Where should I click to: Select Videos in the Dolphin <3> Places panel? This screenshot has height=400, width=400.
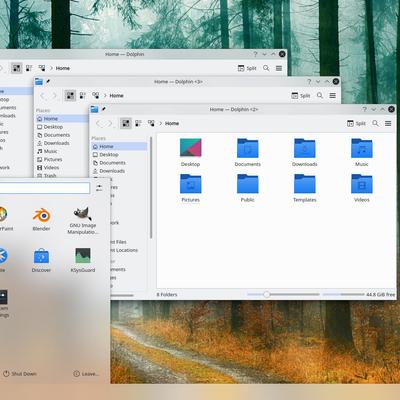pyautogui.click(x=62, y=168)
